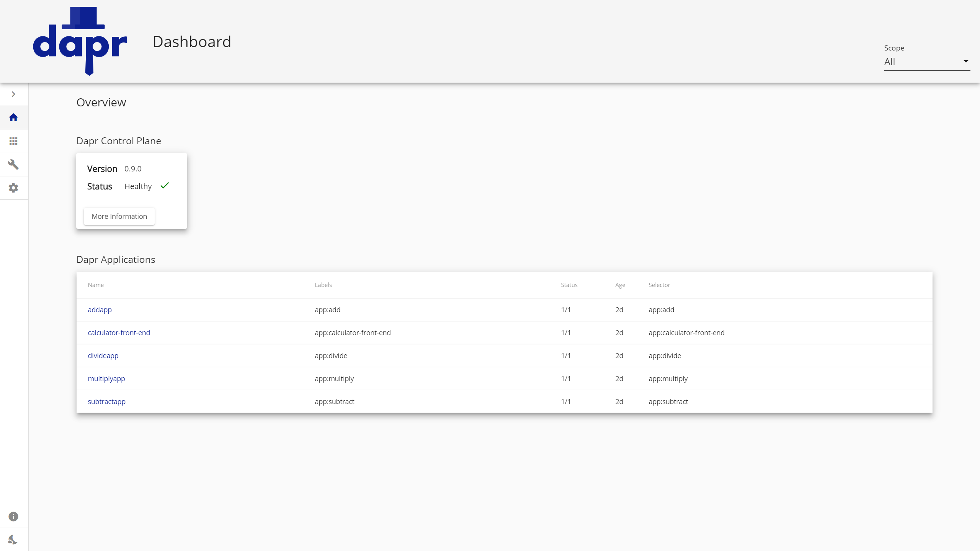Click the Status column header

pos(569,285)
